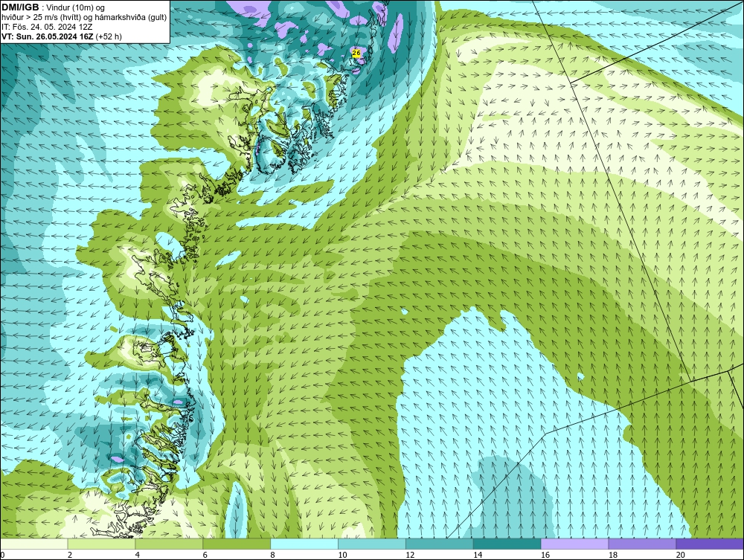Click the 4–6 m/s legend color swatch

(x=169, y=544)
